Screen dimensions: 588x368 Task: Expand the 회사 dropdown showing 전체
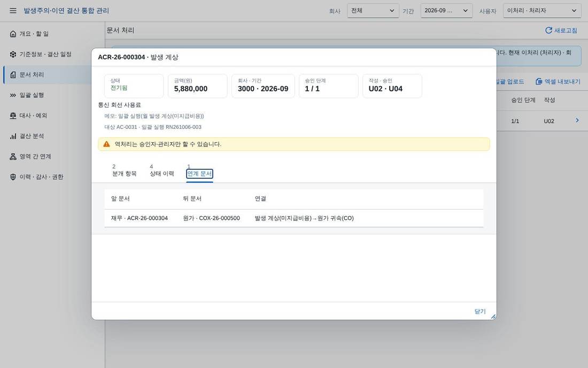point(373,11)
